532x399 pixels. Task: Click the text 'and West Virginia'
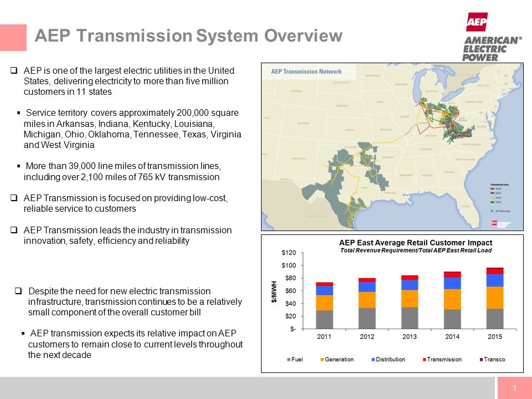click(59, 145)
